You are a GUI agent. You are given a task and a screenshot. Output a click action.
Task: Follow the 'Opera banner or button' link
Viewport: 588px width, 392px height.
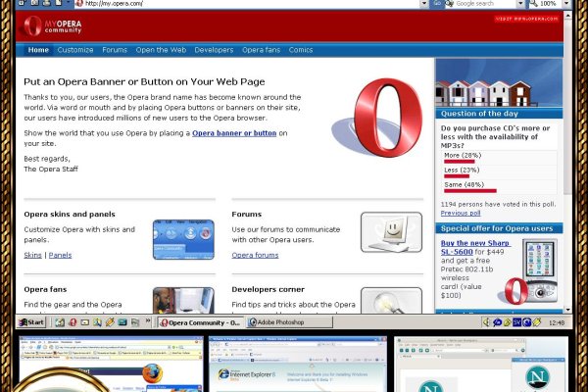pos(234,132)
